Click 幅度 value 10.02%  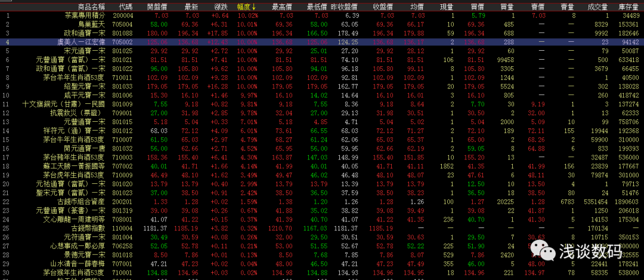pos(247,16)
